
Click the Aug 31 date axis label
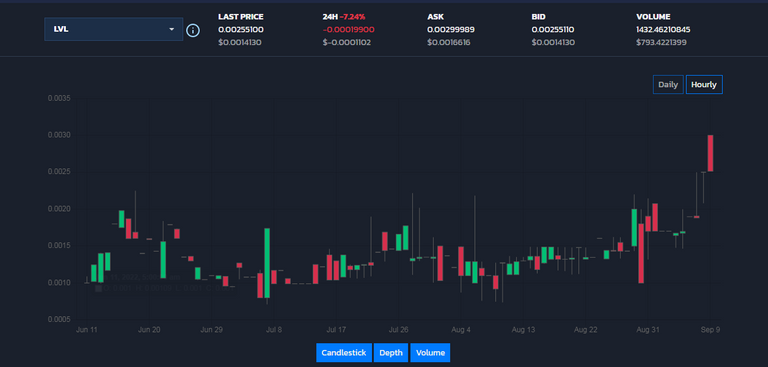648,330
